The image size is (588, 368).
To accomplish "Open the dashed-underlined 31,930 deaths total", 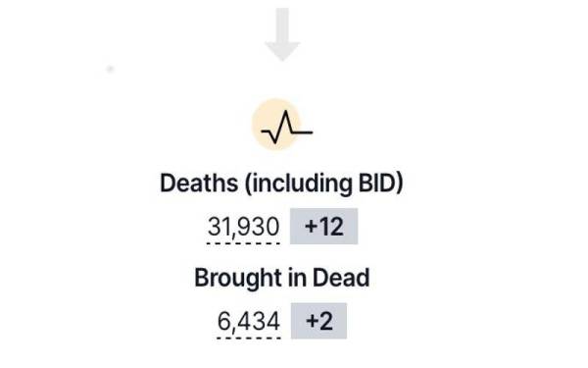I will [243, 227].
